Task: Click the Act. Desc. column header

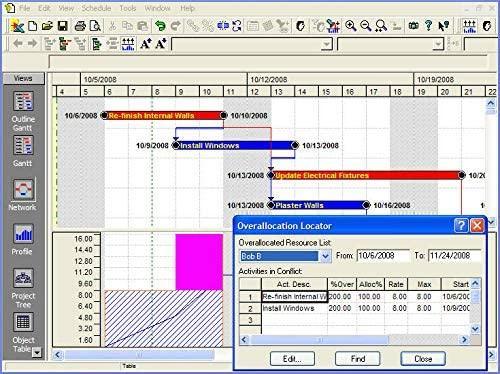Action: 294,284
